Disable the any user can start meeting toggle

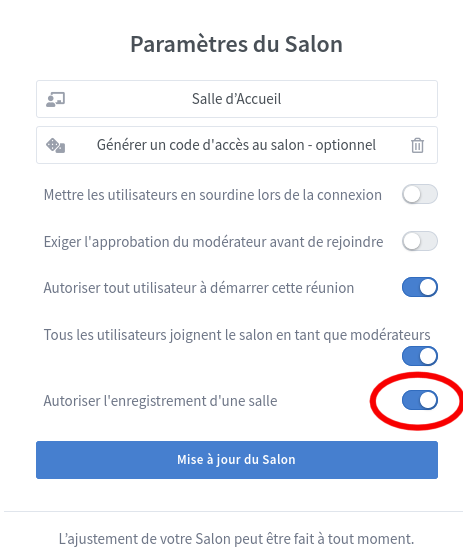[x=420, y=287]
